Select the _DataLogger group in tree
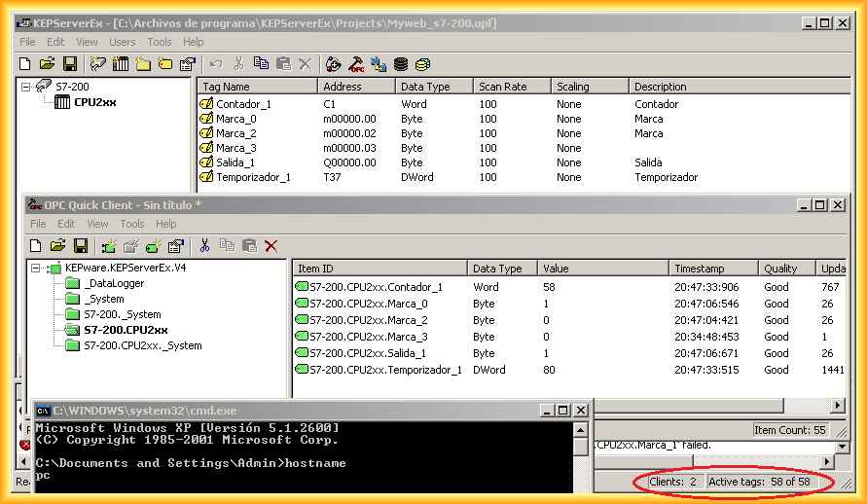This screenshot has height=504, width=867. (x=112, y=283)
